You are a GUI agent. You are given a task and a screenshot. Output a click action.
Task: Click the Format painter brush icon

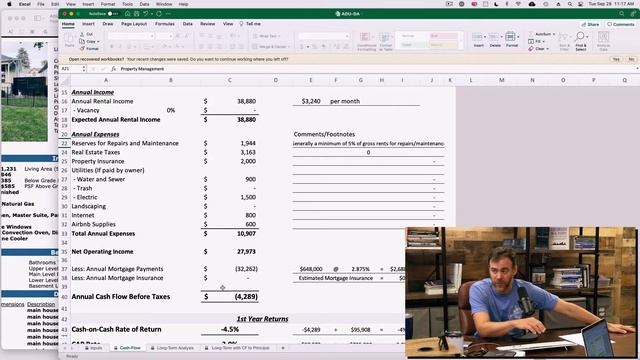(83, 49)
